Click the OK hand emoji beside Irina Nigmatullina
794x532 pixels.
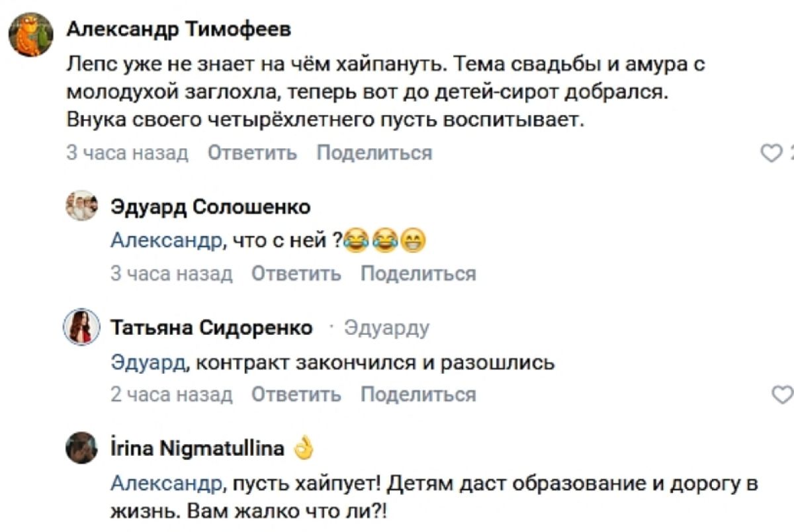click(x=304, y=449)
